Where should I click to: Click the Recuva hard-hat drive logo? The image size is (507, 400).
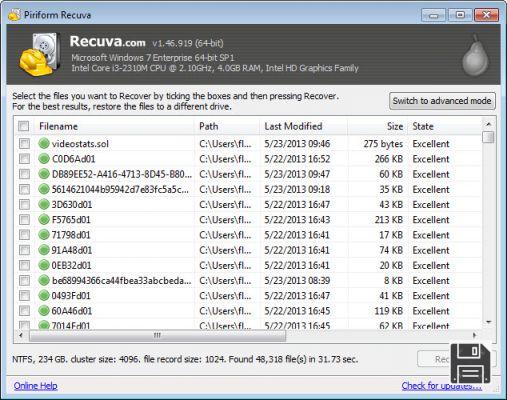point(39,55)
